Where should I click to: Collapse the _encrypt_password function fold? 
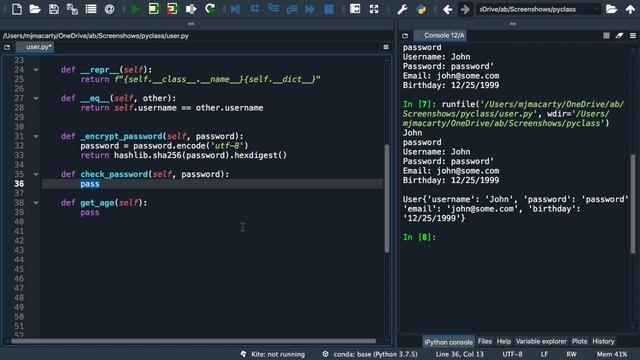(36, 136)
